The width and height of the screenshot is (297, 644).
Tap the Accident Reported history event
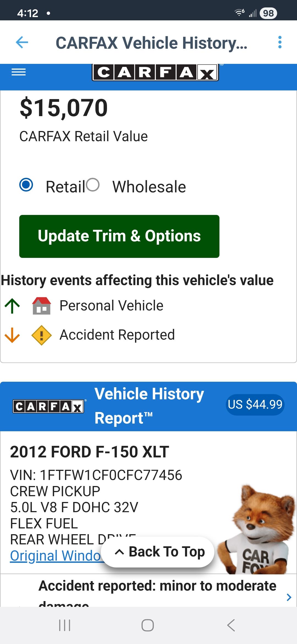click(117, 335)
